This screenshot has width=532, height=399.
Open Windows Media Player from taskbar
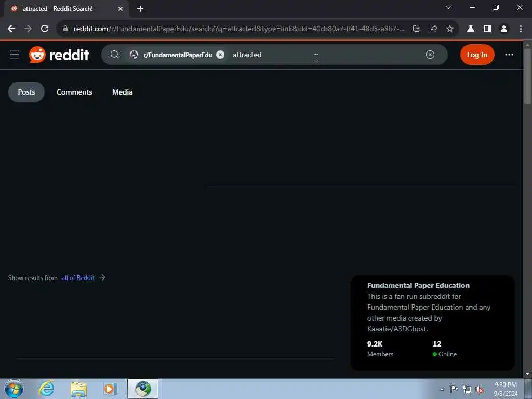pyautogui.click(x=110, y=389)
